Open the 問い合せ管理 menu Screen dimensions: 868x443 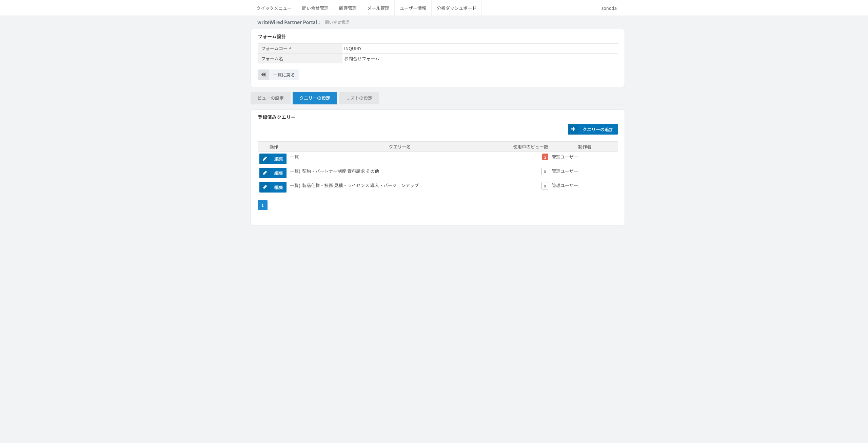315,8
